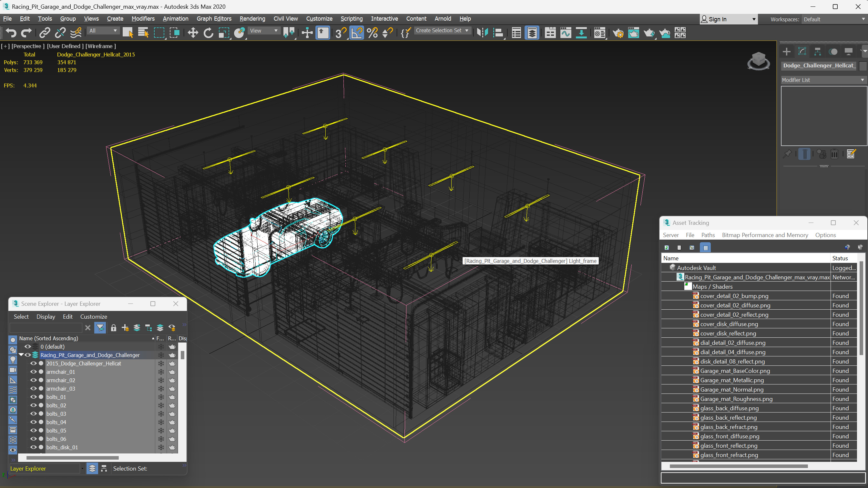Toggle Angle Snap in toolbar
The height and width of the screenshot is (488, 868).
357,33
